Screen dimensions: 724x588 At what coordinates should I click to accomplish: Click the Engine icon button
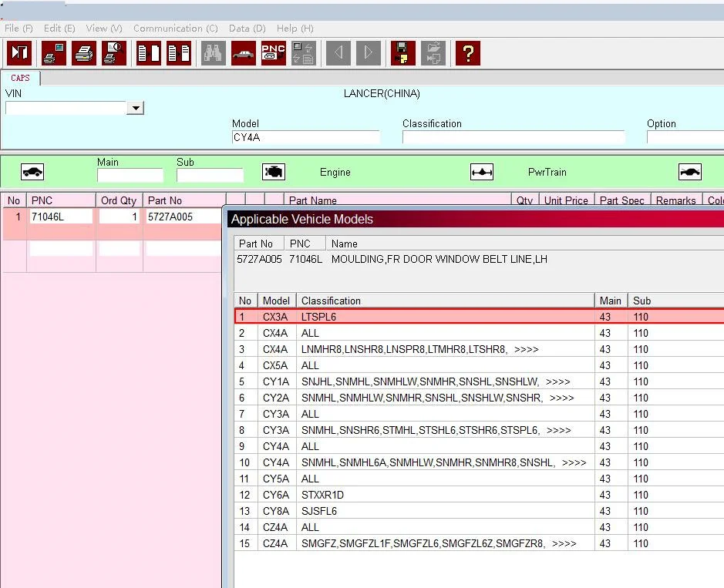(x=274, y=173)
